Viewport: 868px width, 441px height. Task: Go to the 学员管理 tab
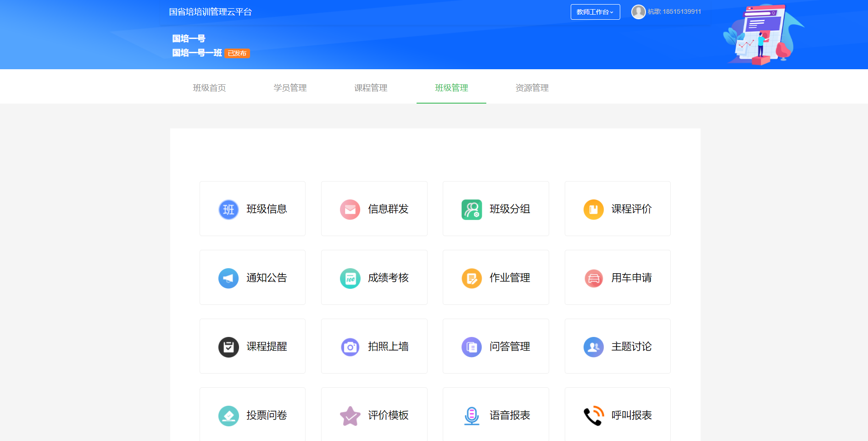click(290, 88)
